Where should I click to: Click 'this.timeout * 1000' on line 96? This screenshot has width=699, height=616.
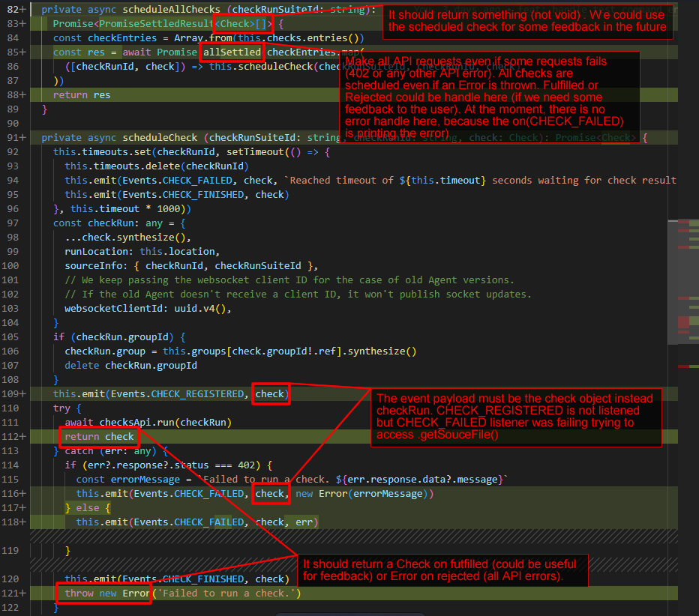(x=125, y=209)
